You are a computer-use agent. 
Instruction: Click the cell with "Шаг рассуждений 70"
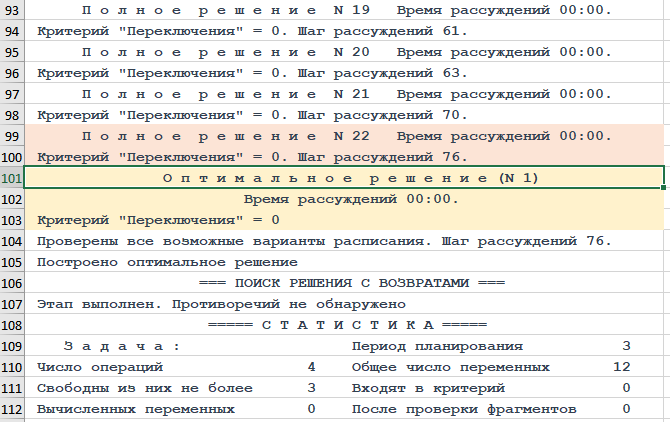[252, 115]
